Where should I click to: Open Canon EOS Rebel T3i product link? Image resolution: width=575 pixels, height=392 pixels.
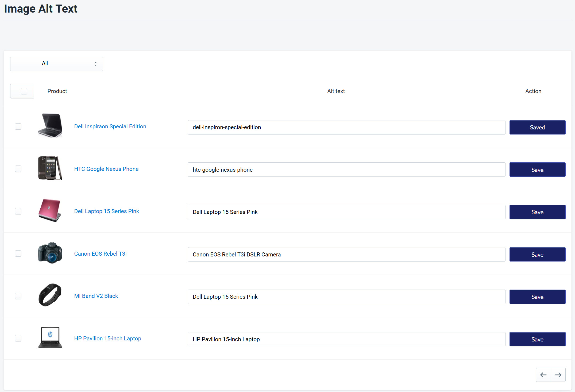[100, 254]
